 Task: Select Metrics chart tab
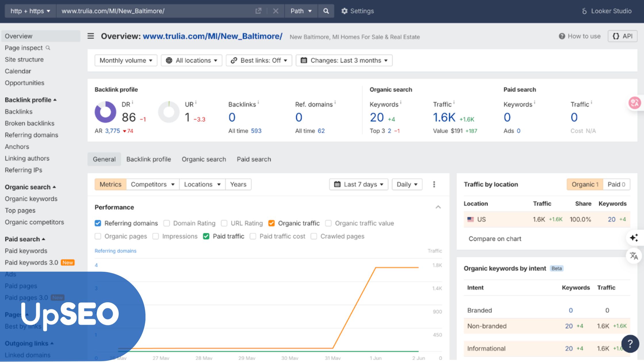click(110, 184)
